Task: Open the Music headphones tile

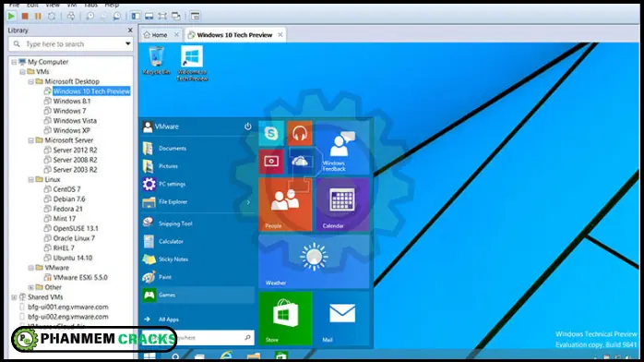Action: 300,133
